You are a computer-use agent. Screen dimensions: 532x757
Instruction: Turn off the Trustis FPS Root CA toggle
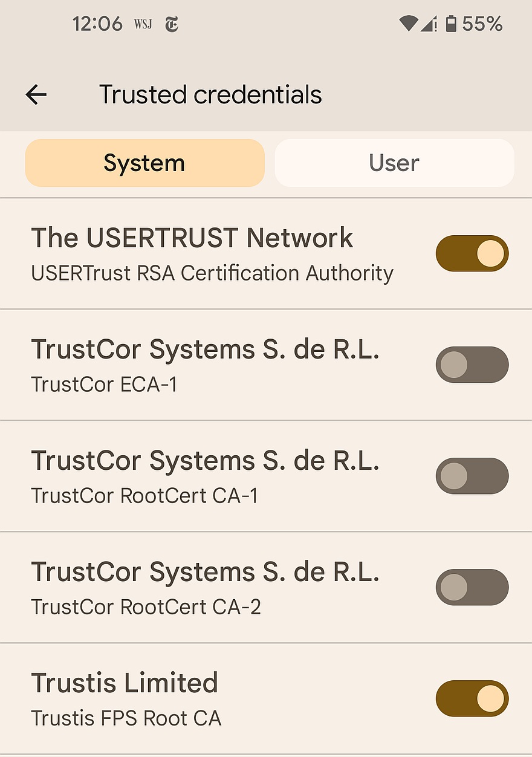tap(472, 698)
